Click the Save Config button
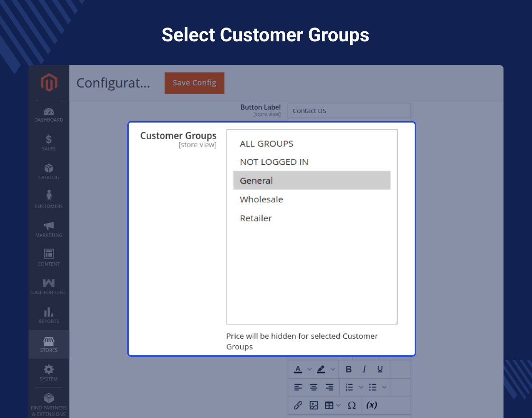This screenshot has width=532, height=418. coord(194,83)
